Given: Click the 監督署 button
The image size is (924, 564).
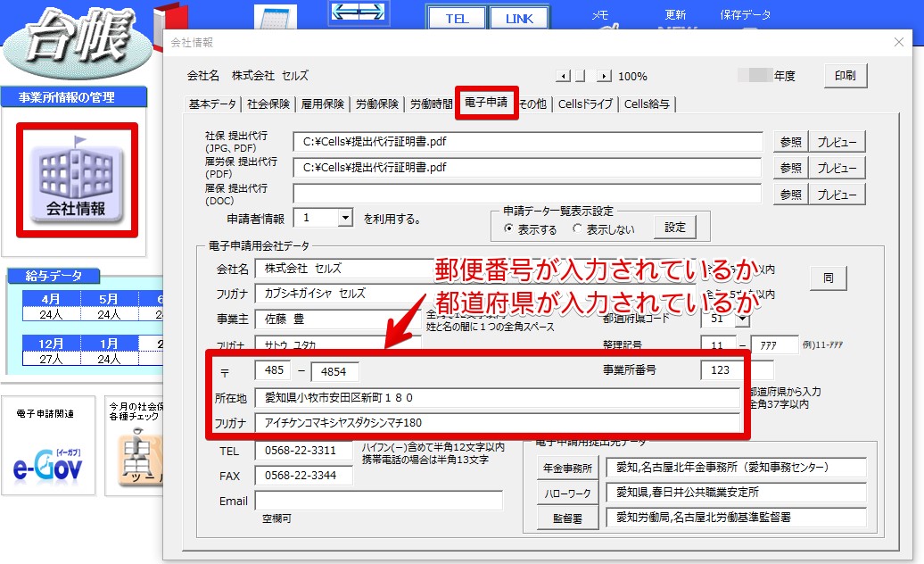Looking at the screenshot, I should coord(567,518).
